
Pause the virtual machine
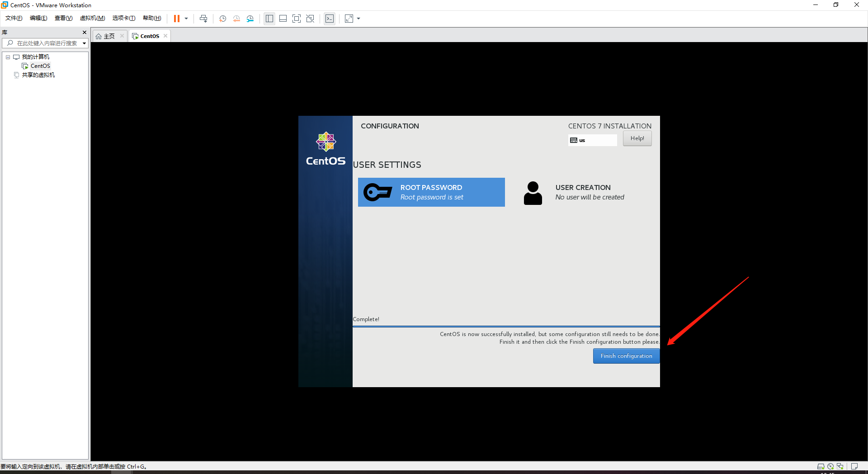click(x=177, y=19)
